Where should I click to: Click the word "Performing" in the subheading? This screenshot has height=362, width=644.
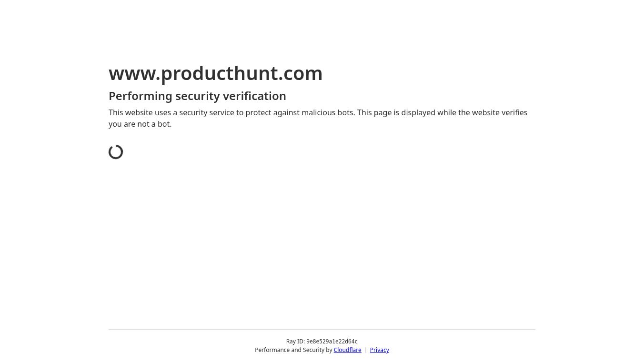141,96
